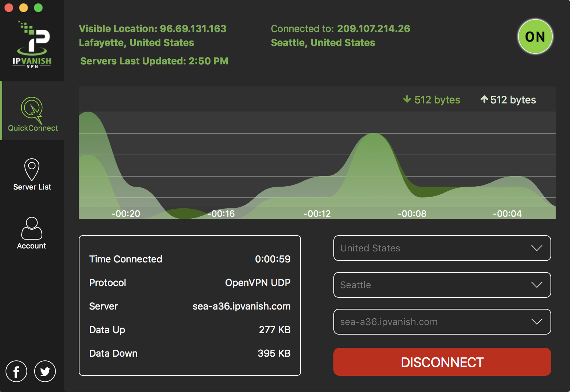Expand the United States country dropdown
Image resolution: width=570 pixels, height=392 pixels.
[442, 248]
